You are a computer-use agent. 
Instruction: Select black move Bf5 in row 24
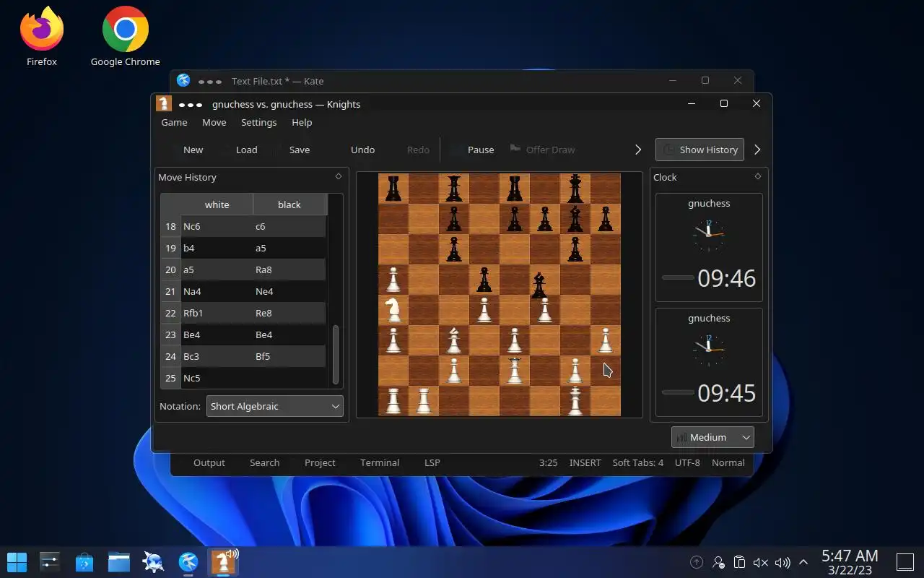coord(289,356)
